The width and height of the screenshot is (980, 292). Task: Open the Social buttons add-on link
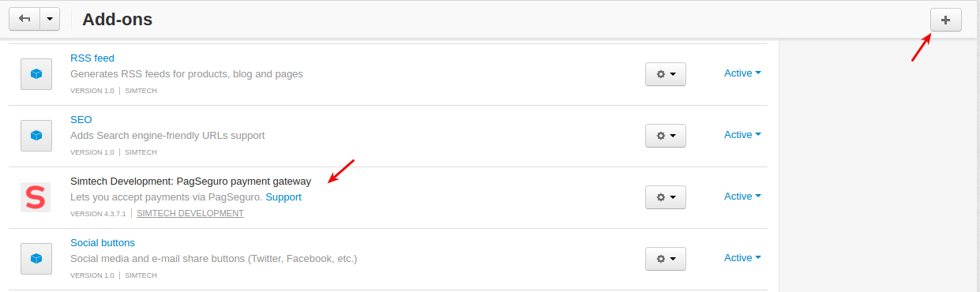click(103, 242)
